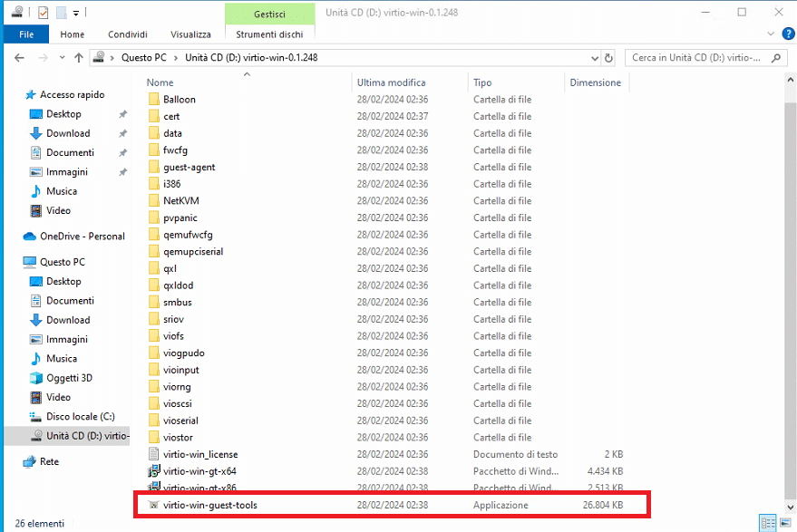This screenshot has height=532, width=797.
Task: Open the File menu
Action: pyautogui.click(x=26, y=34)
